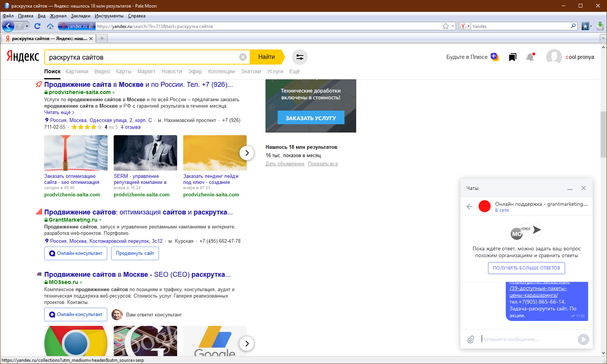Switch to the Картинки search tab
The width and height of the screenshot is (607, 364).
77,71
